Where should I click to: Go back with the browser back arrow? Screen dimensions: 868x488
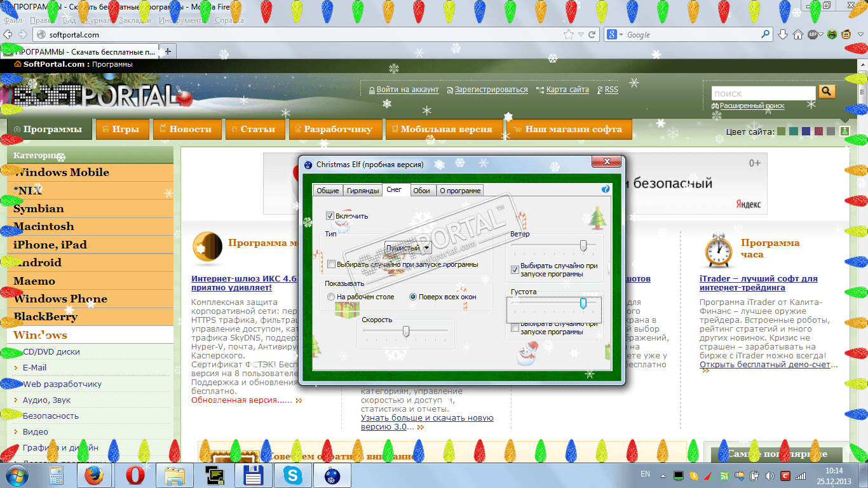pyautogui.click(x=8, y=34)
